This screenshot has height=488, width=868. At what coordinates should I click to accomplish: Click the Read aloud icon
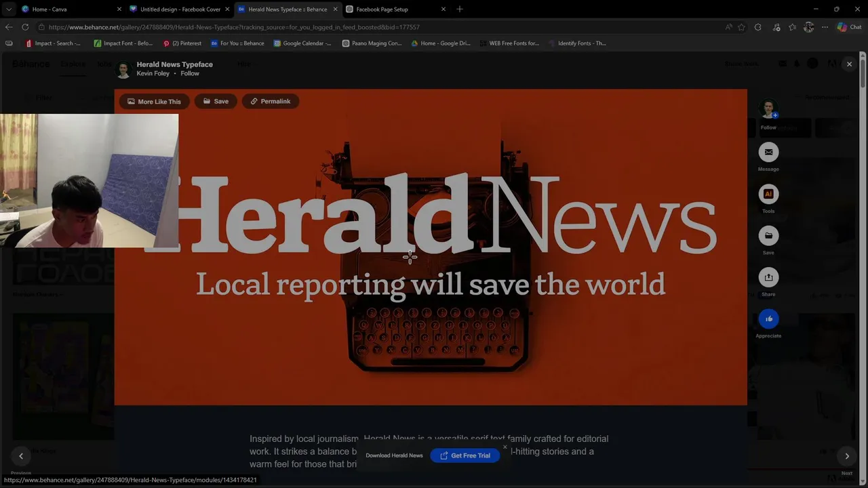729,27
